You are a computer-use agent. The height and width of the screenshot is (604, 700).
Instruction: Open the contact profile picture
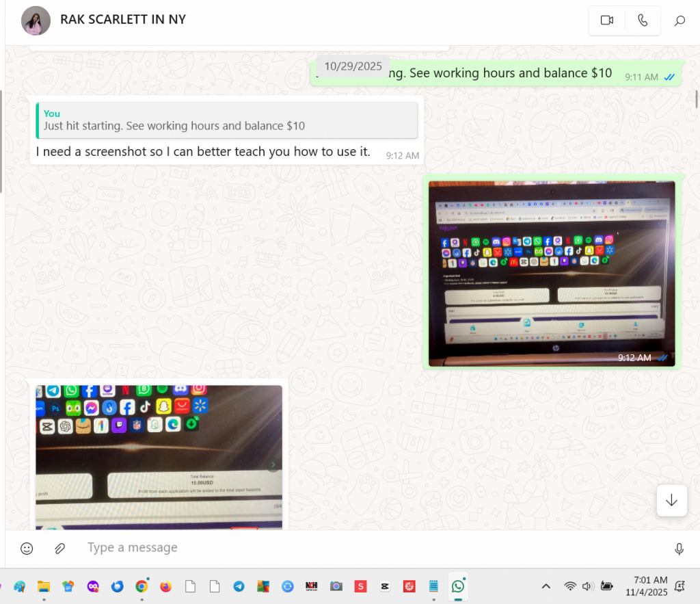(x=36, y=21)
